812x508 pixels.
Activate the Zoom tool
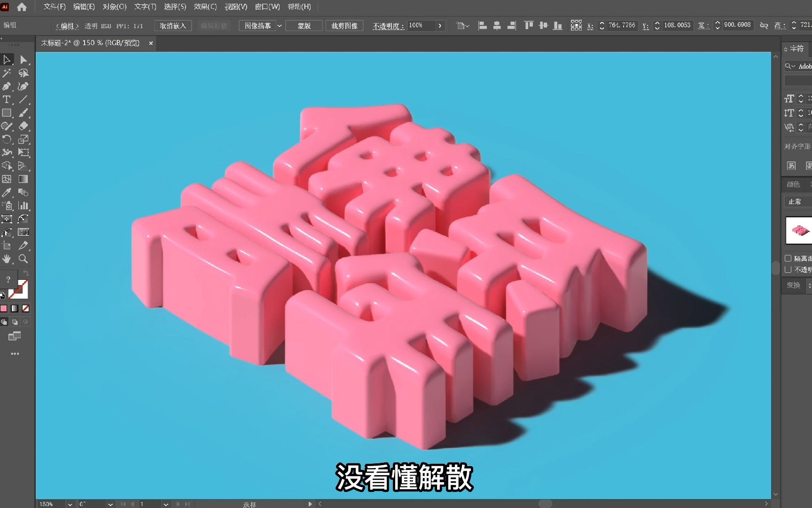[23, 259]
